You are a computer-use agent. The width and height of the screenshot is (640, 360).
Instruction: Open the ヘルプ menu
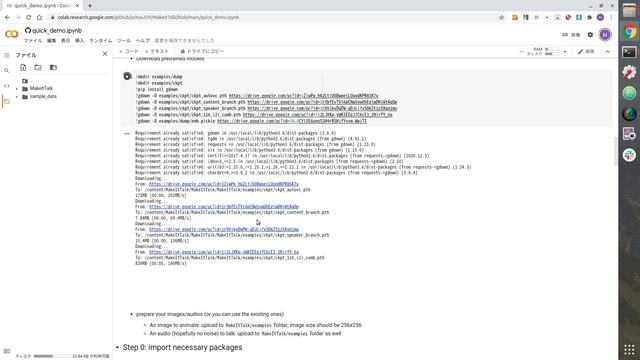(142, 41)
